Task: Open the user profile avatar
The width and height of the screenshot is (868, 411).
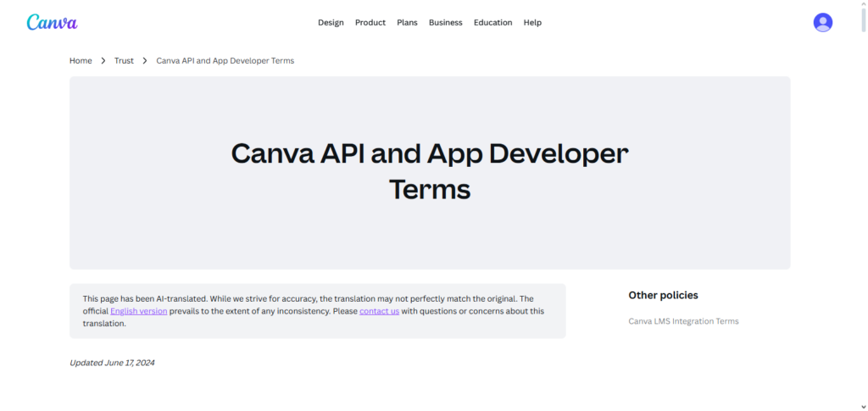Action: [822, 22]
